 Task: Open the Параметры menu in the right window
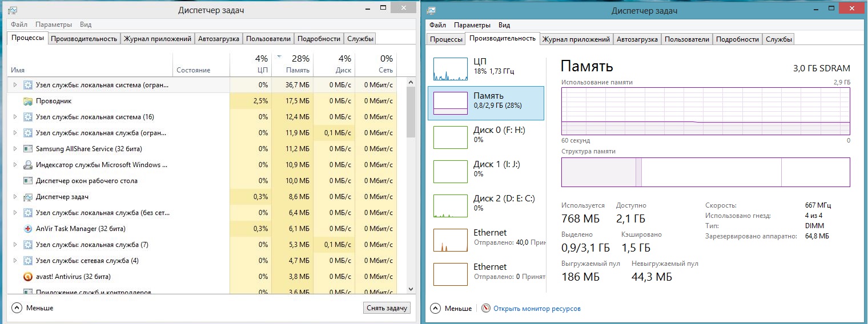472,25
